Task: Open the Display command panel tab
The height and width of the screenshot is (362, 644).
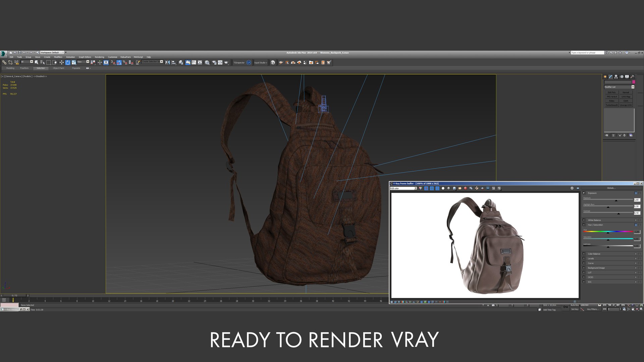Action: [627, 77]
